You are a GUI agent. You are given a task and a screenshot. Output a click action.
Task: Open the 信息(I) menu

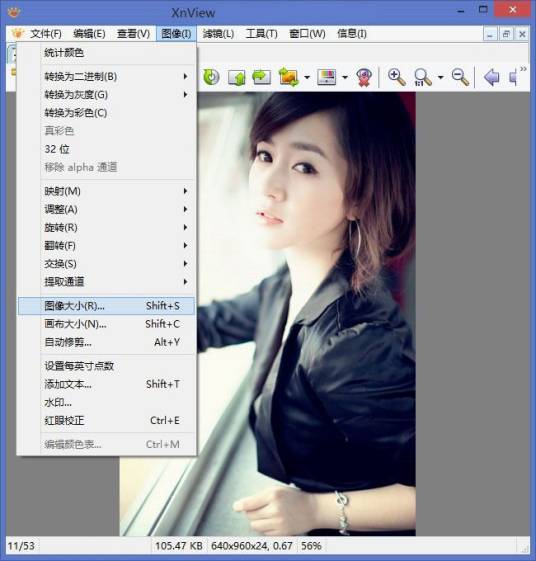[x=352, y=34]
